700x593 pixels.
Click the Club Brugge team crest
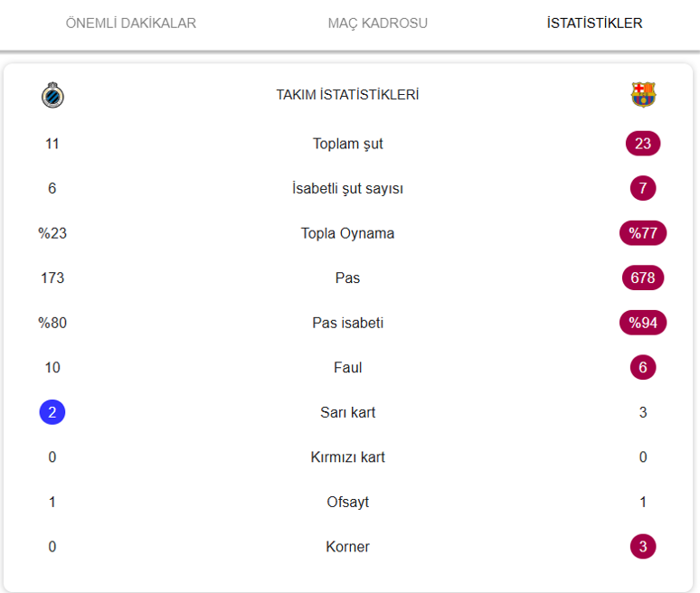point(52,95)
